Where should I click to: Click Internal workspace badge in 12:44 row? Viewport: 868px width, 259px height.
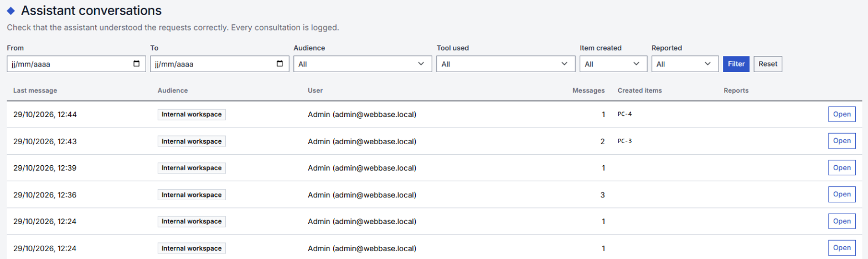(x=192, y=114)
